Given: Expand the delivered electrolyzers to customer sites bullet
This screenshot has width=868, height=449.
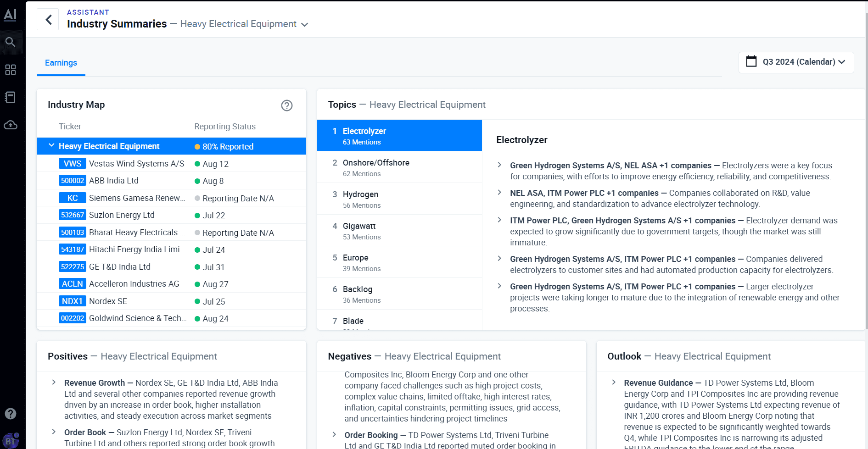Looking at the screenshot, I should pyautogui.click(x=499, y=259).
